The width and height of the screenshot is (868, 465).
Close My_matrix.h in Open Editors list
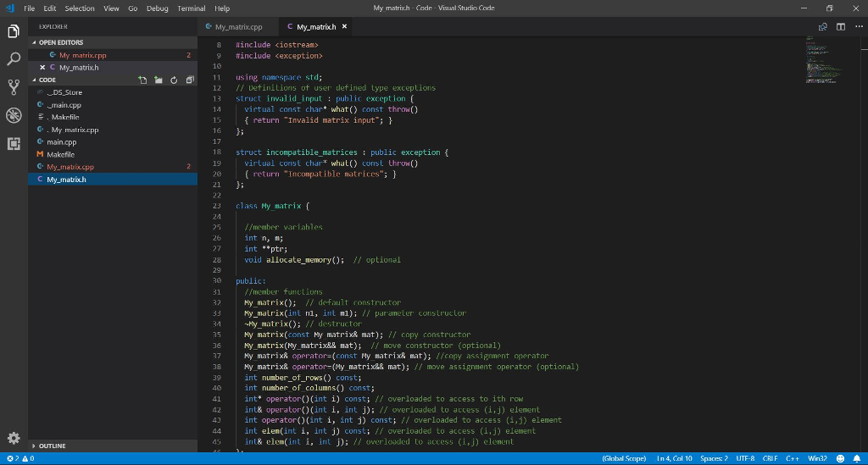click(x=42, y=68)
